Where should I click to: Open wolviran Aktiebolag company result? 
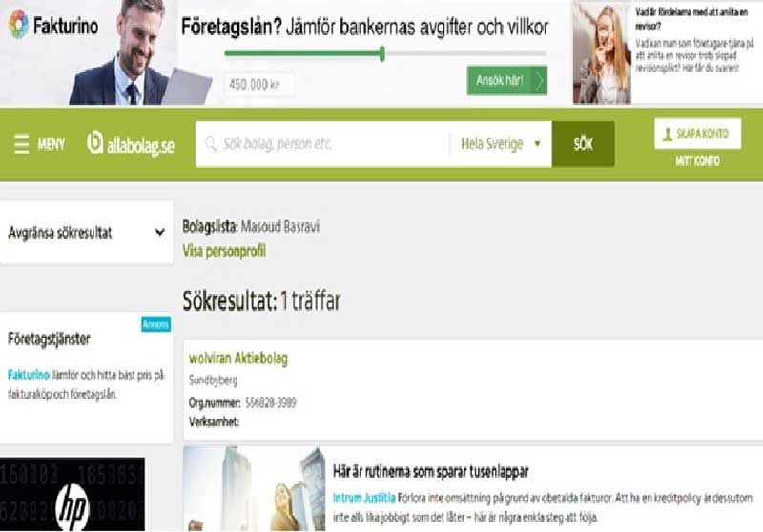(x=238, y=358)
